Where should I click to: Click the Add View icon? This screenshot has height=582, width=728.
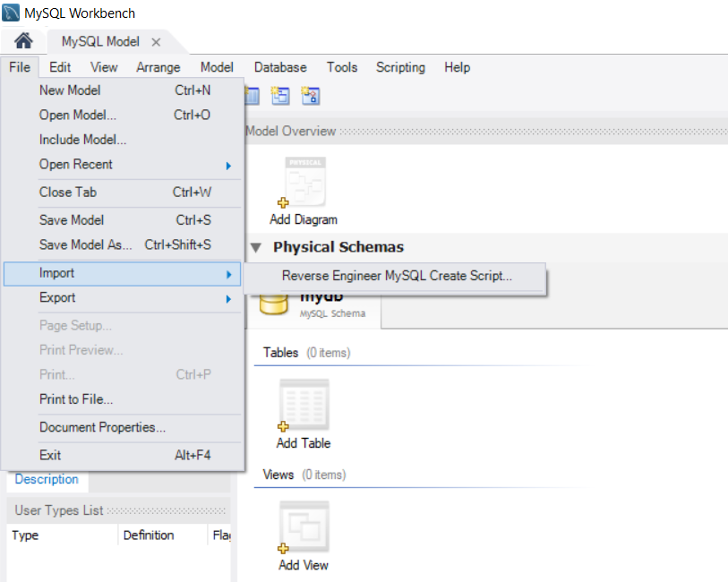(304, 527)
